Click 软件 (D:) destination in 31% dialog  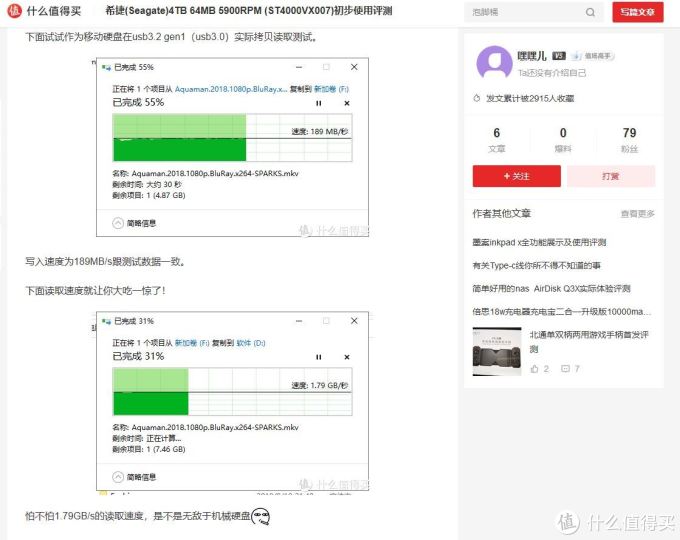coord(250,343)
